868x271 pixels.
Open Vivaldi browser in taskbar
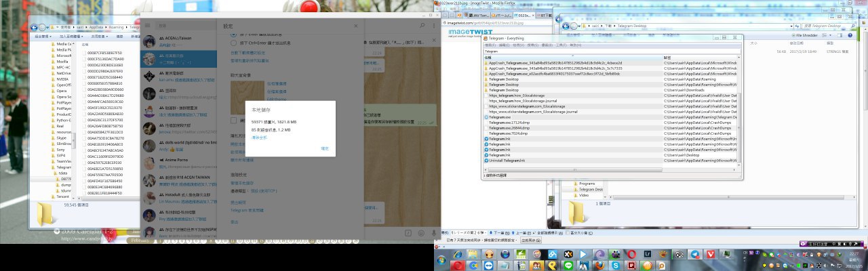[x=711, y=253]
